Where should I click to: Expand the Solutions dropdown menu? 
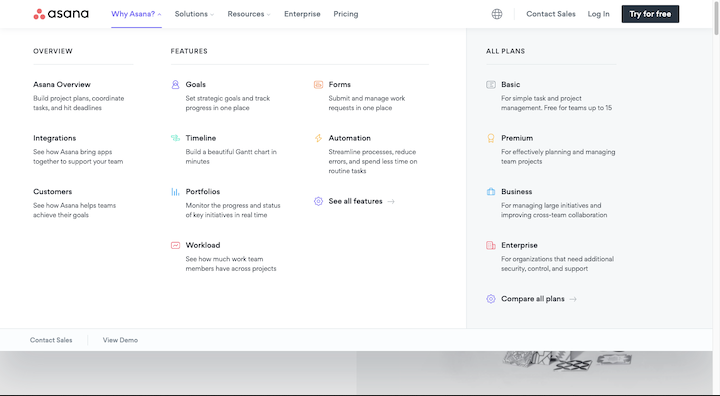[194, 14]
